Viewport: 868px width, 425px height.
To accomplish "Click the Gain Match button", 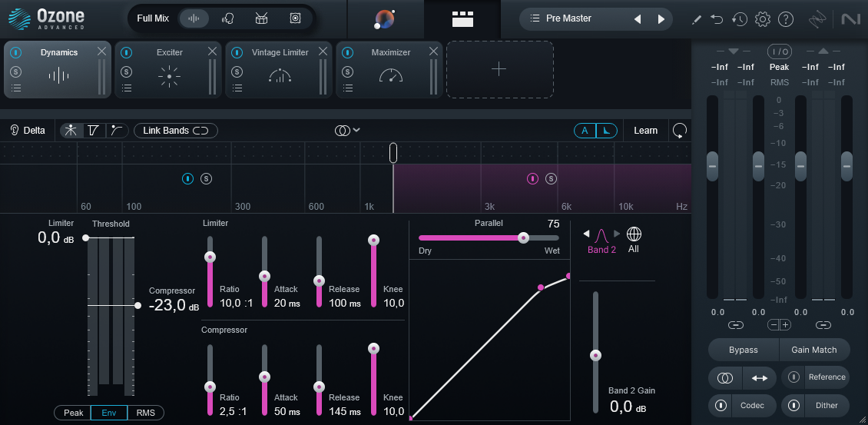I will pyautogui.click(x=813, y=350).
